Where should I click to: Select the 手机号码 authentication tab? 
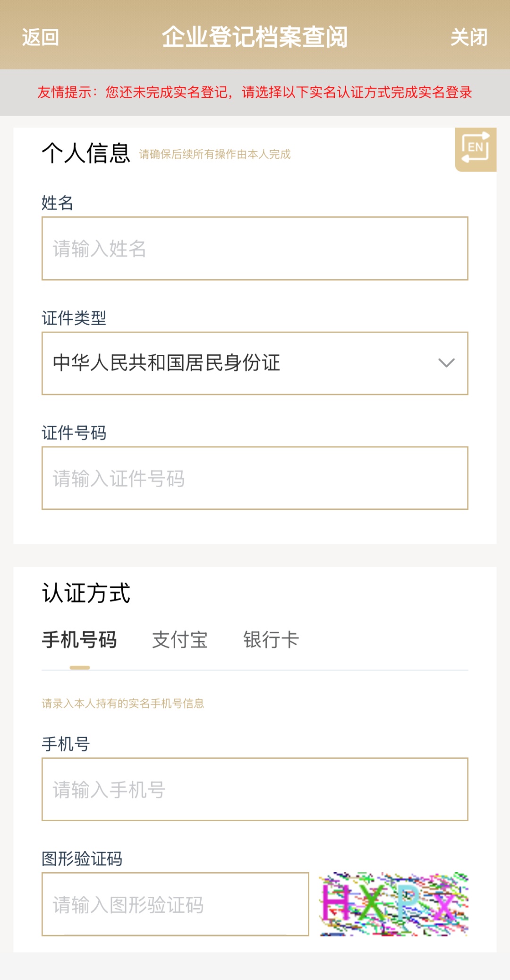(79, 640)
